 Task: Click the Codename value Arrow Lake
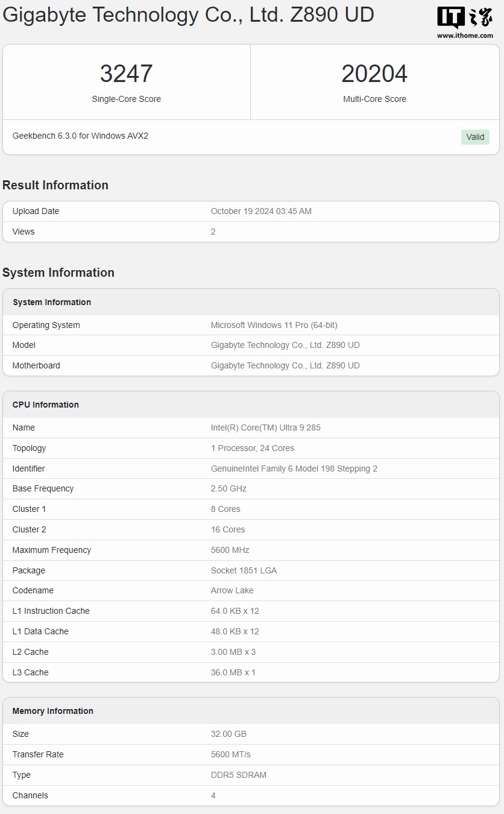tap(232, 591)
